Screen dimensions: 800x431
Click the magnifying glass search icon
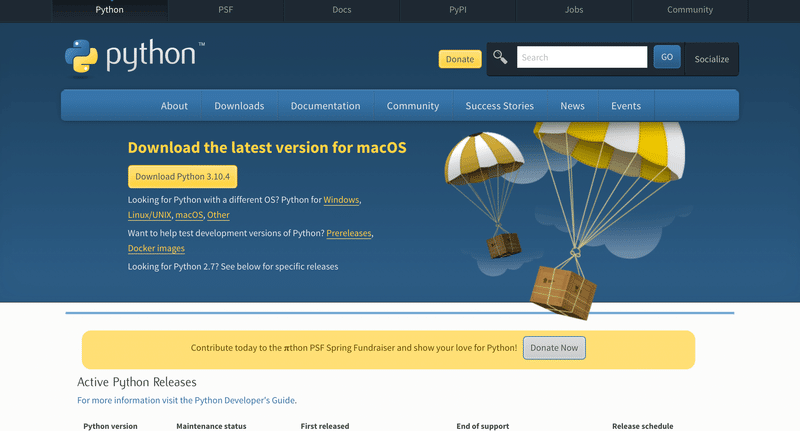click(500, 57)
